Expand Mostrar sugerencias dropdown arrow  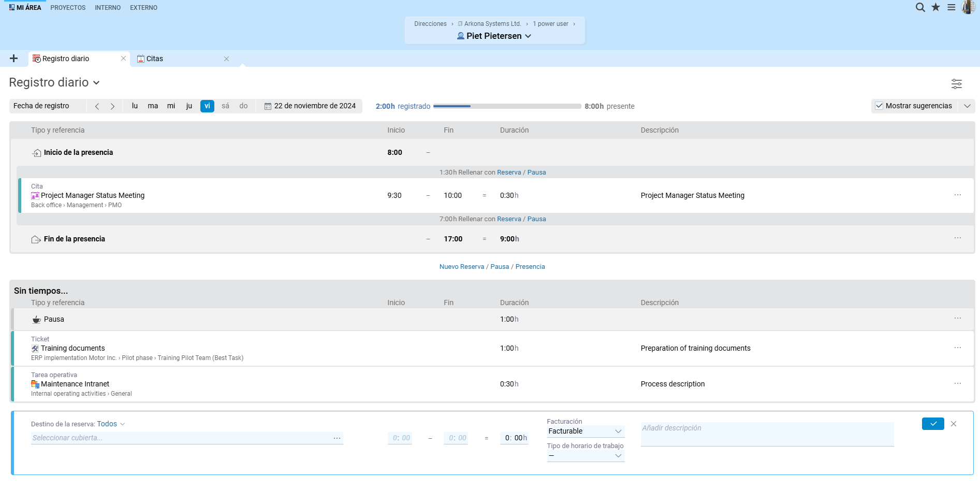click(x=967, y=106)
